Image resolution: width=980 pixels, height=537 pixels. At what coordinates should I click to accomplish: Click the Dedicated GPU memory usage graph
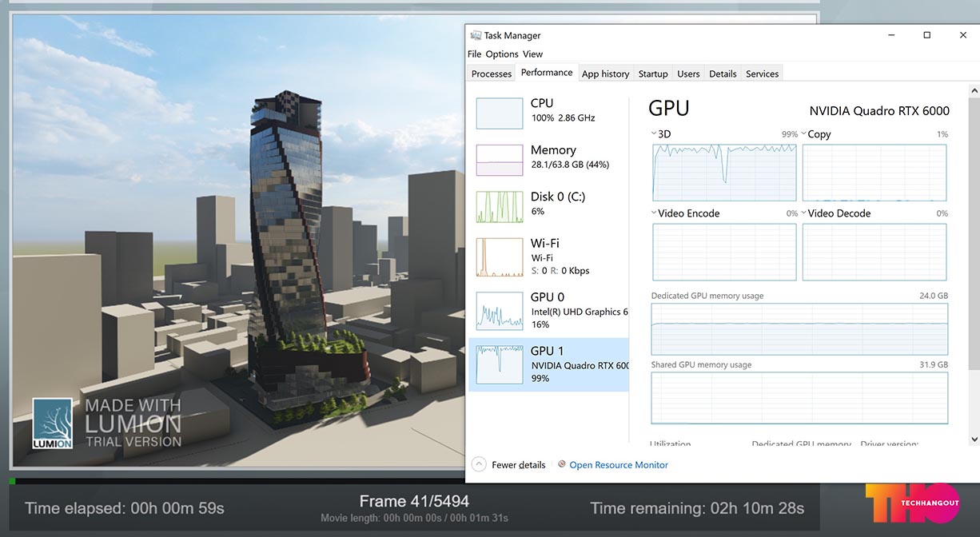799,329
